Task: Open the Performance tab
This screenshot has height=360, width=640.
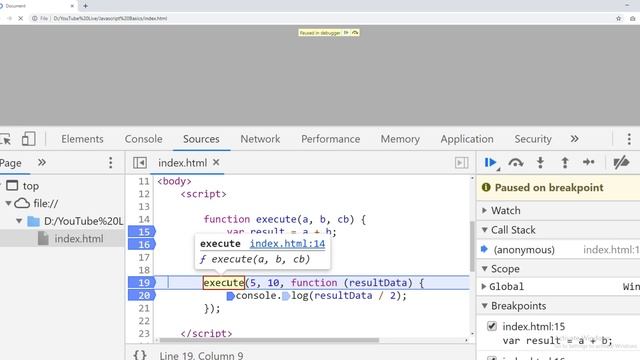Action: (x=331, y=139)
